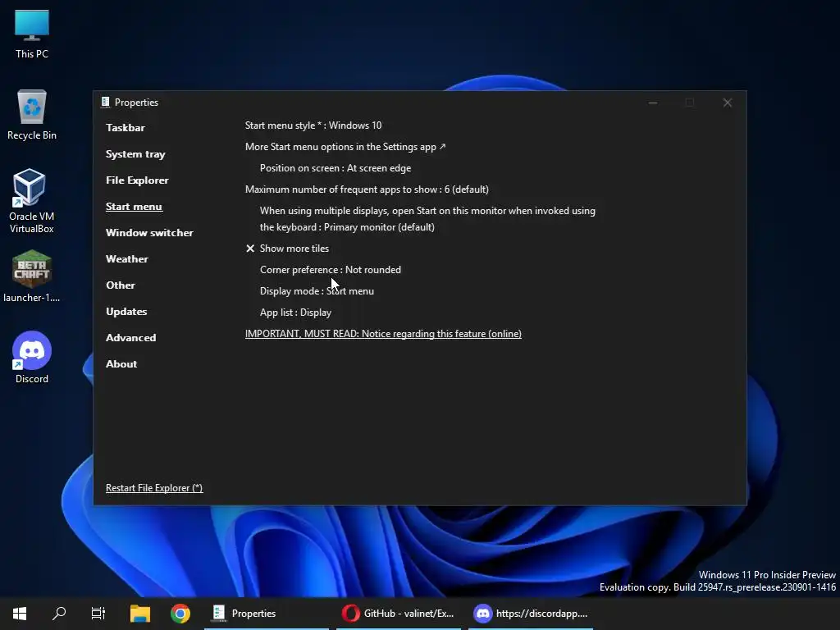This screenshot has height=630, width=840.
Task: Change Display mode setting
Action: (x=317, y=291)
